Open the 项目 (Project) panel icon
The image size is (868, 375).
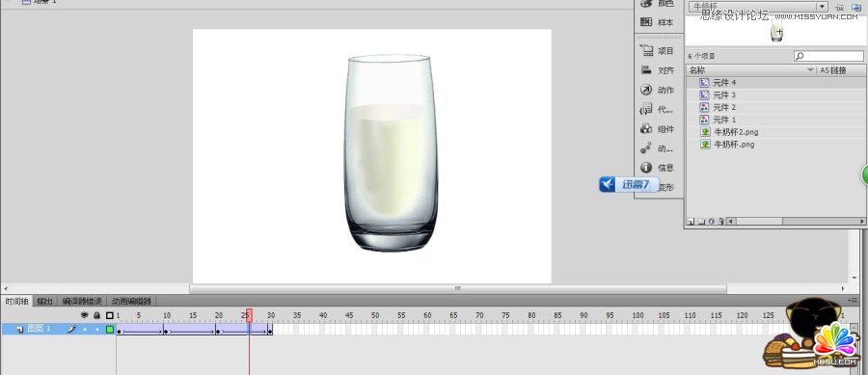(x=646, y=50)
